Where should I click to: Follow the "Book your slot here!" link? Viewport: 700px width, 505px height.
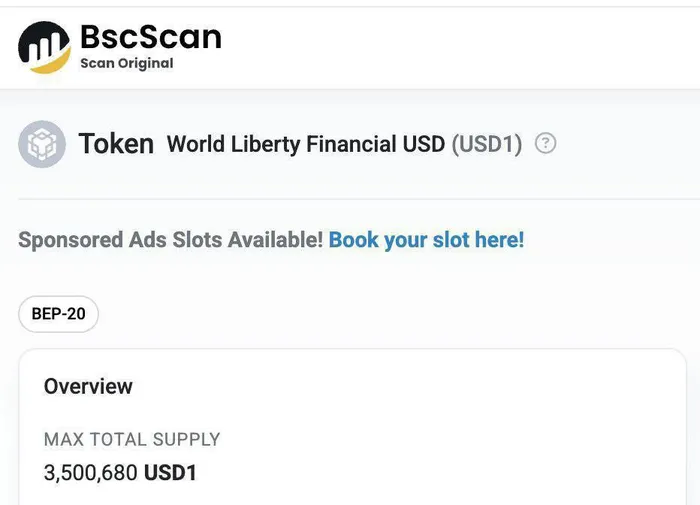(426, 240)
